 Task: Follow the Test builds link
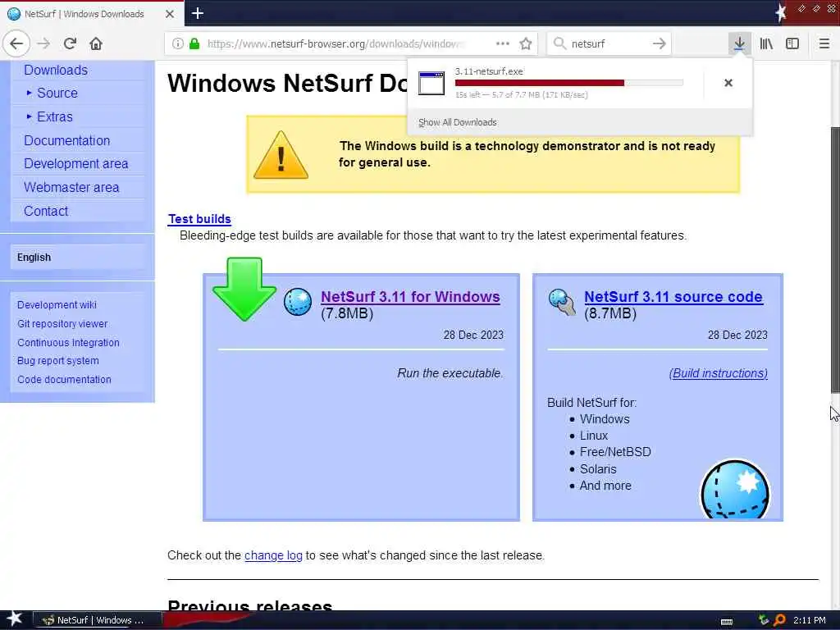199,219
